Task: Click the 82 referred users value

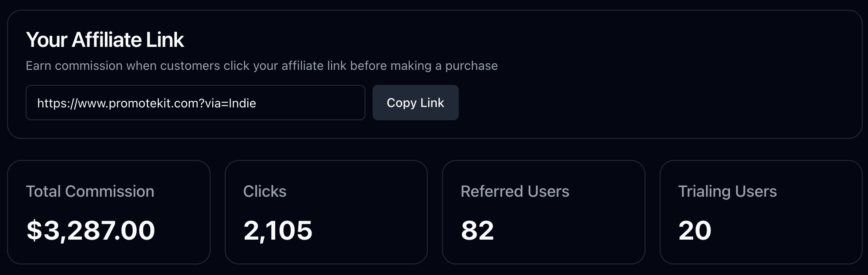Action: point(477,230)
